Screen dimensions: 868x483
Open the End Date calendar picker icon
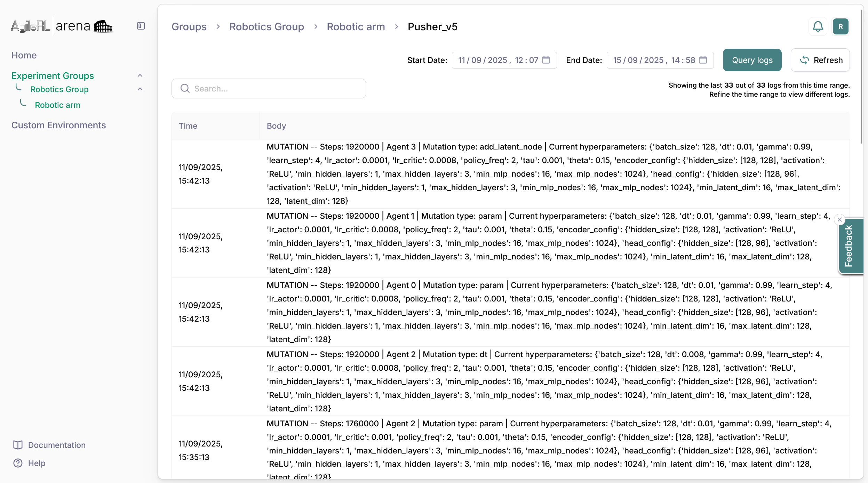click(703, 60)
